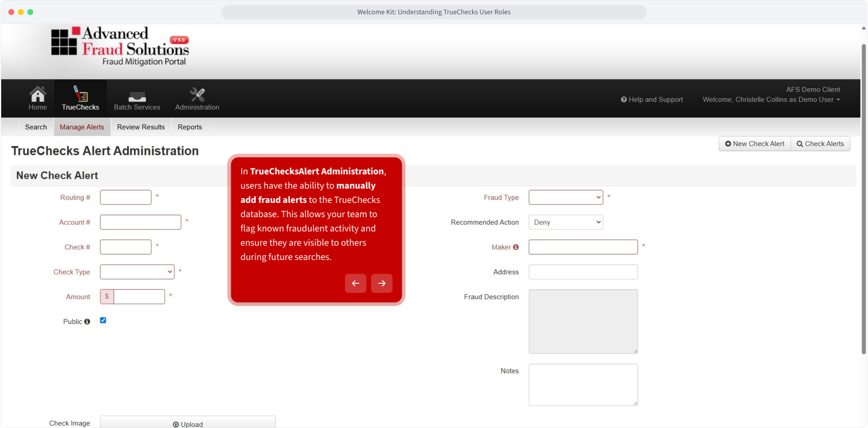This screenshot has height=428, width=868.
Task: Click the macOS green zoom button
Action: point(30,12)
